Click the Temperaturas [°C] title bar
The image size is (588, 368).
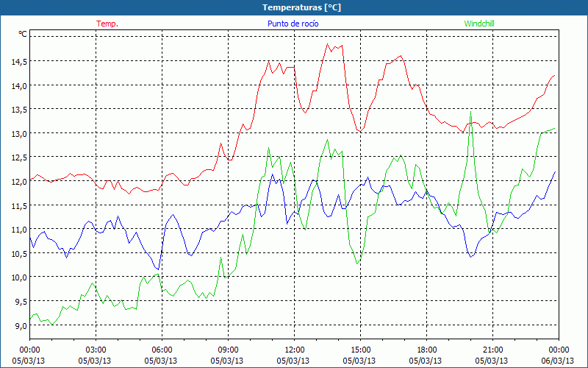(294, 7)
